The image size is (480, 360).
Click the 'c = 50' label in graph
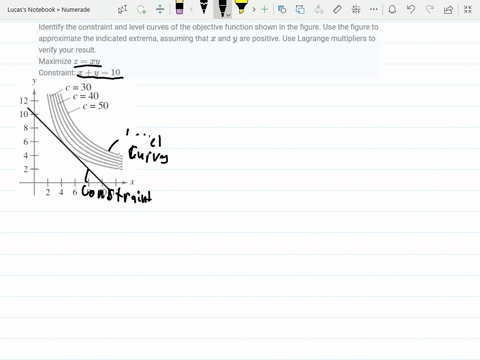(x=95, y=106)
